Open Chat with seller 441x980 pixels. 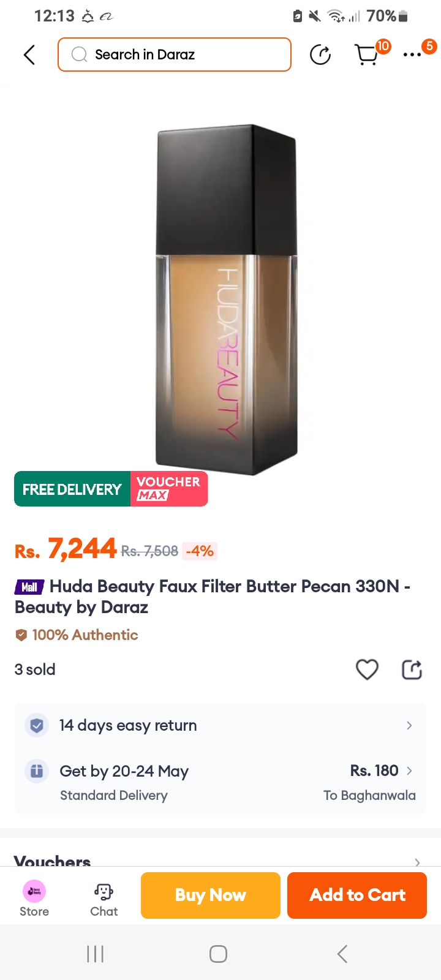[x=104, y=898]
